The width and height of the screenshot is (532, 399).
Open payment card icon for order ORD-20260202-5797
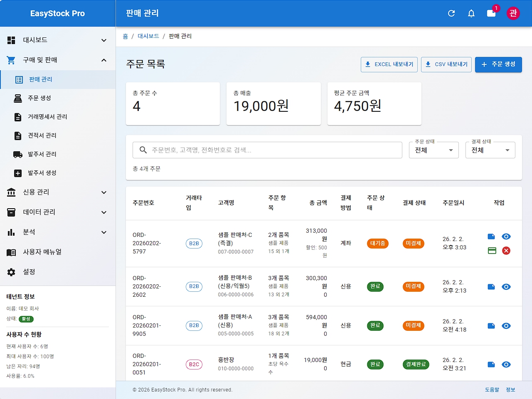[491, 251]
